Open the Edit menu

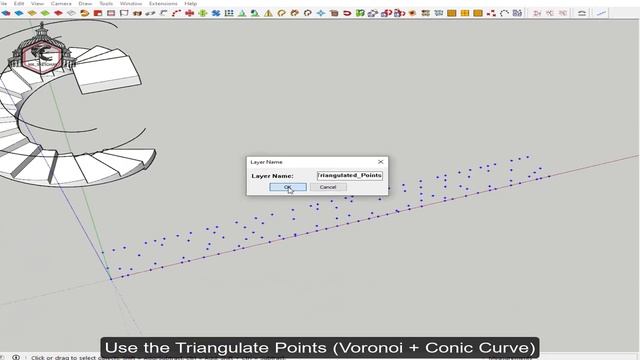pyautogui.click(x=19, y=3)
